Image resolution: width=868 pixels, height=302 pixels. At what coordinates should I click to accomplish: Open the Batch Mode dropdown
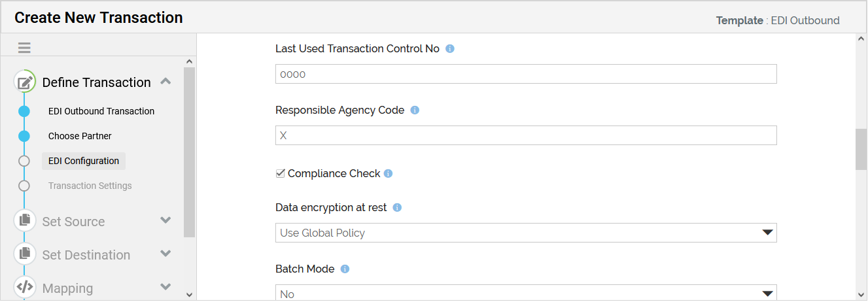coord(525,294)
